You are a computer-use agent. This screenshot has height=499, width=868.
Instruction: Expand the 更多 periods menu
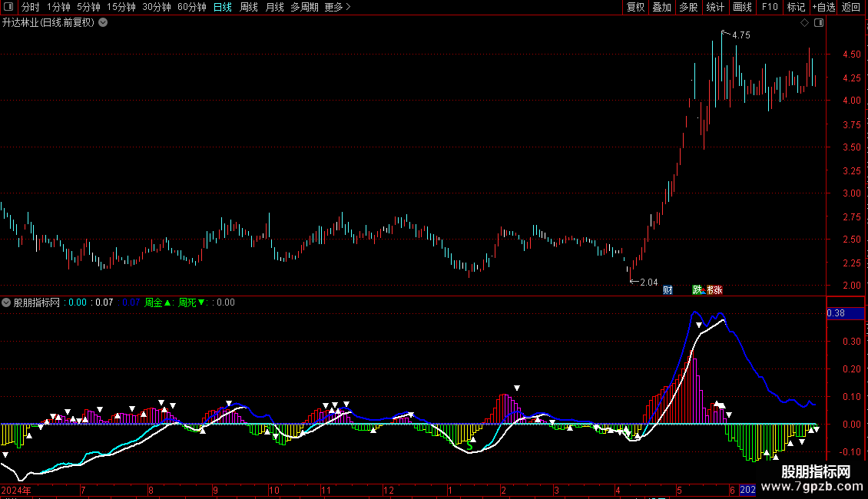tap(337, 7)
